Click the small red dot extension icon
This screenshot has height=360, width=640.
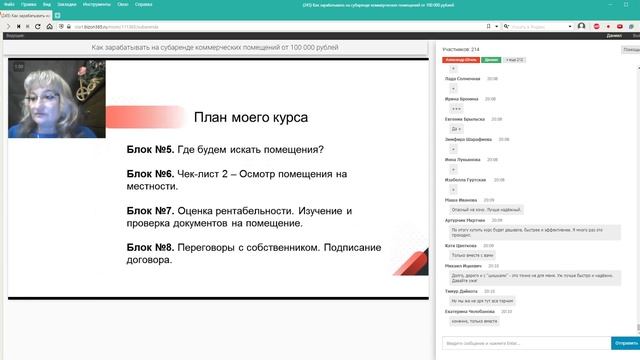pos(608,27)
